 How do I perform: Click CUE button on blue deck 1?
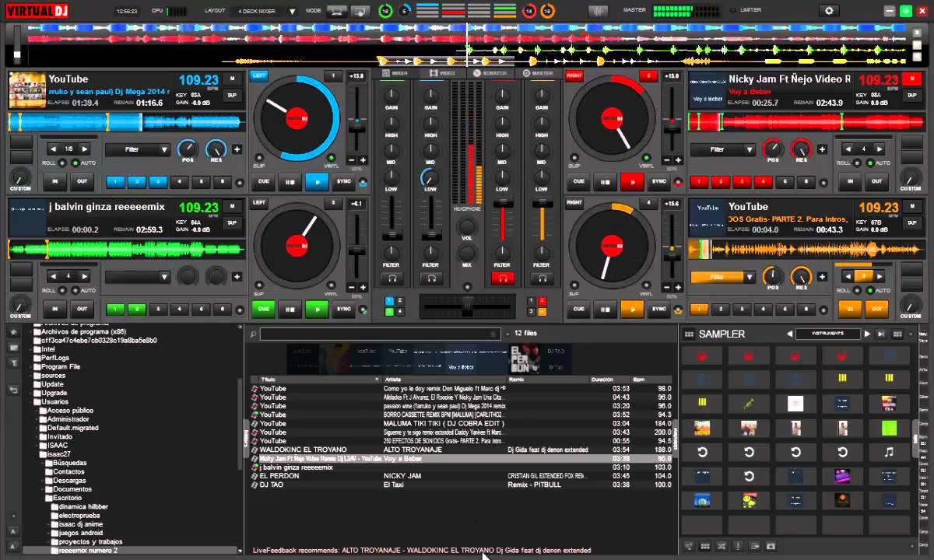pyautogui.click(x=263, y=181)
